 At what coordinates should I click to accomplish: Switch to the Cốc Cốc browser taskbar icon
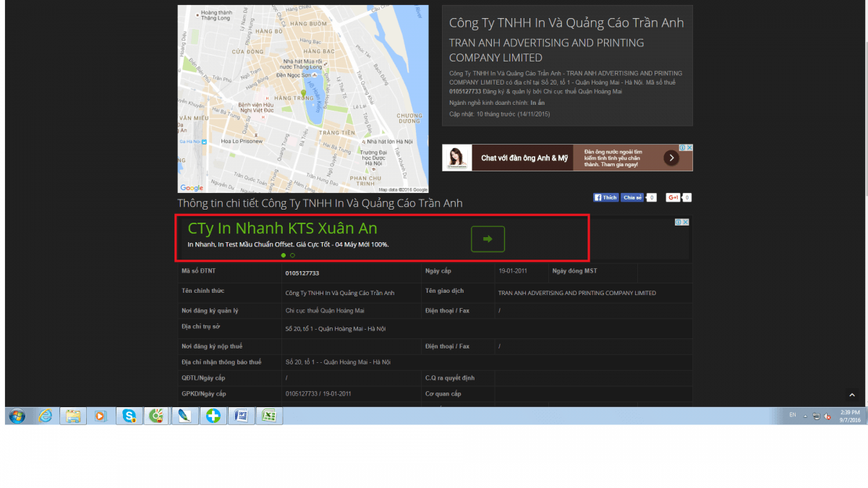[x=157, y=416]
